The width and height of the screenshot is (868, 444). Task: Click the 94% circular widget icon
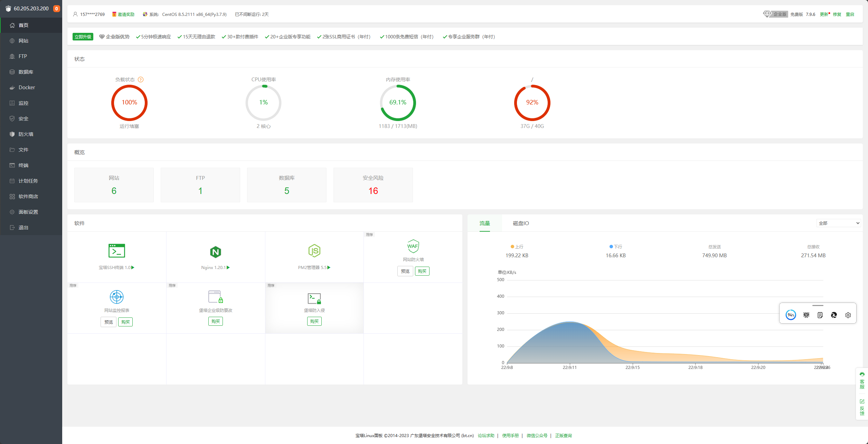coord(791,315)
